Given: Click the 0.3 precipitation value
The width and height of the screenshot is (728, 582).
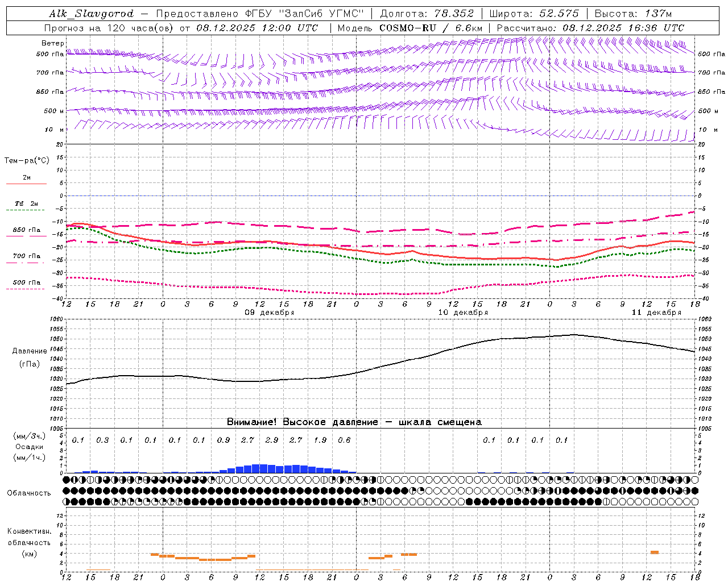Looking at the screenshot, I should click(102, 440).
